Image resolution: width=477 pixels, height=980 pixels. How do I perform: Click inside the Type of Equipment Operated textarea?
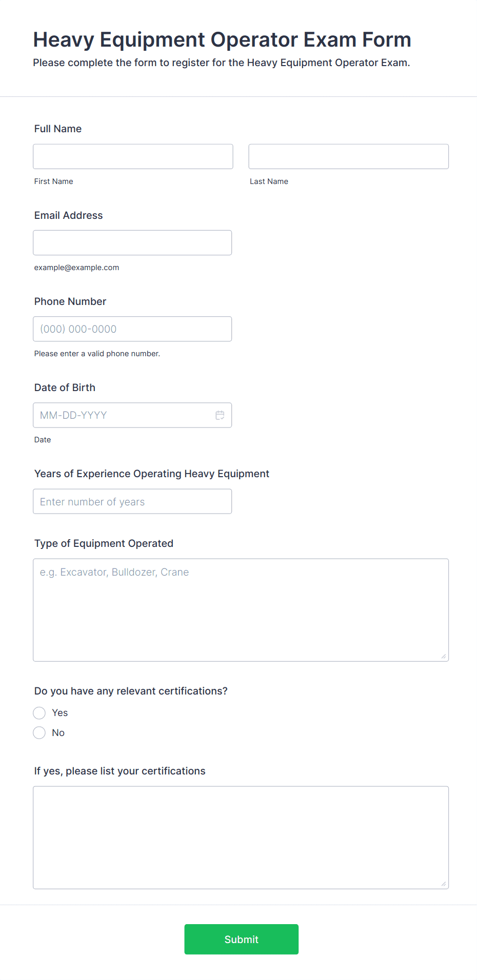tap(241, 610)
